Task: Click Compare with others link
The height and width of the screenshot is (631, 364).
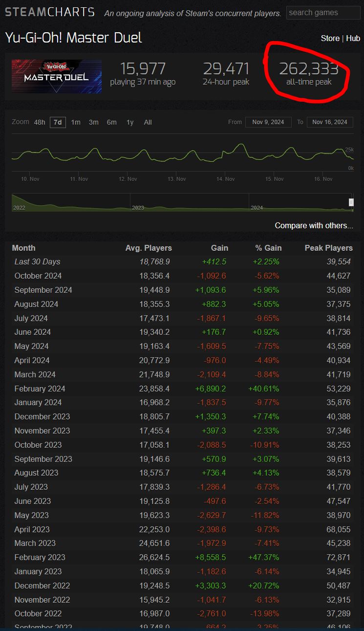Action: 314,225
